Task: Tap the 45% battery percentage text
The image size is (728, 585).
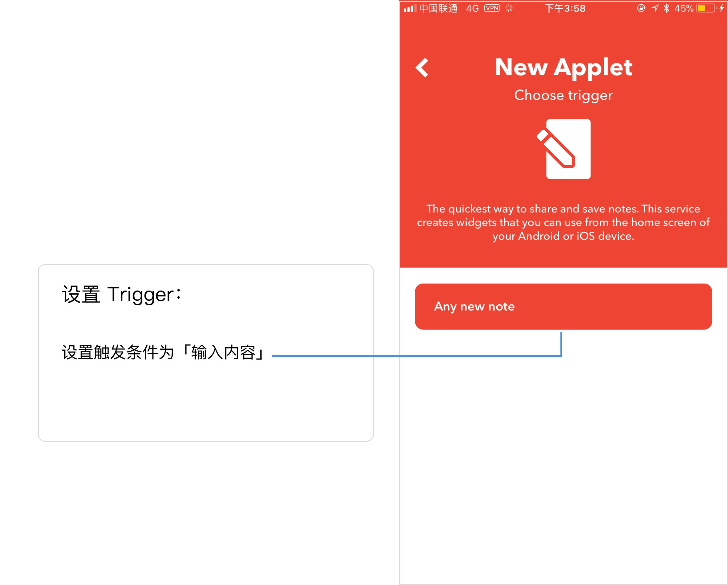Action: [x=684, y=8]
